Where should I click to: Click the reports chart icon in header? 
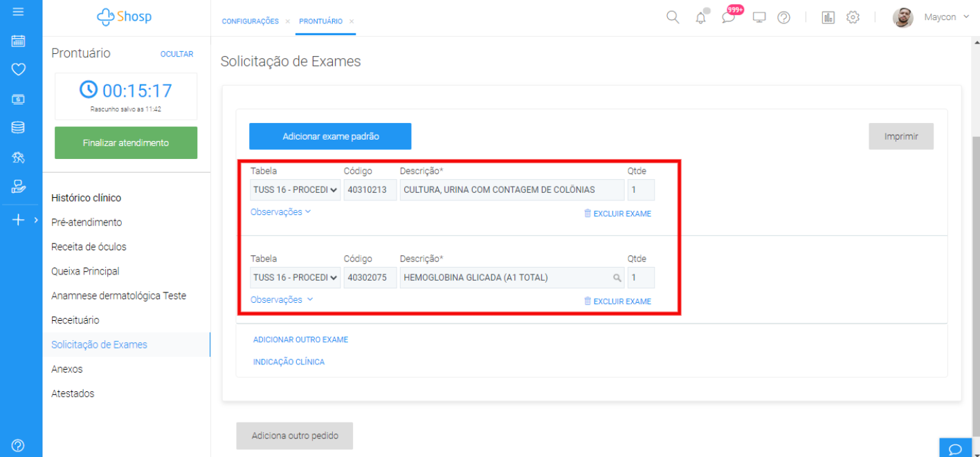828,18
